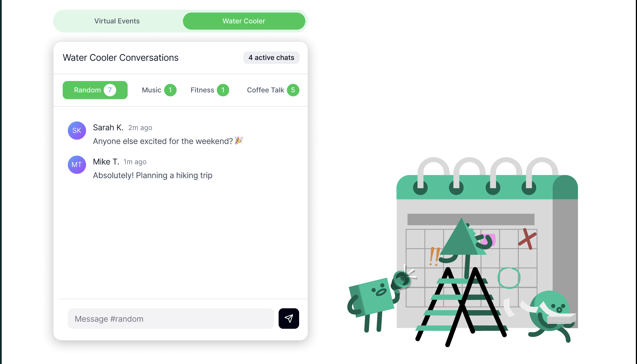Click the Water Cooler Conversations heading

point(121,58)
